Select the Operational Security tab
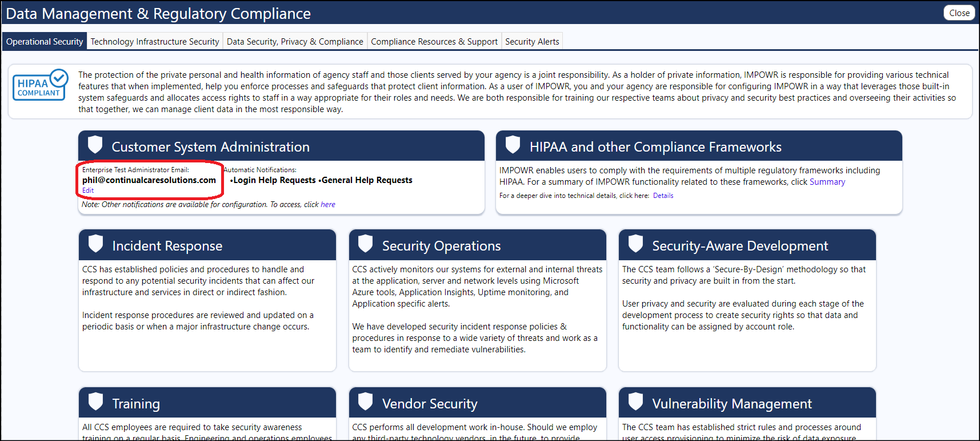This screenshot has height=441, width=980. coord(45,41)
